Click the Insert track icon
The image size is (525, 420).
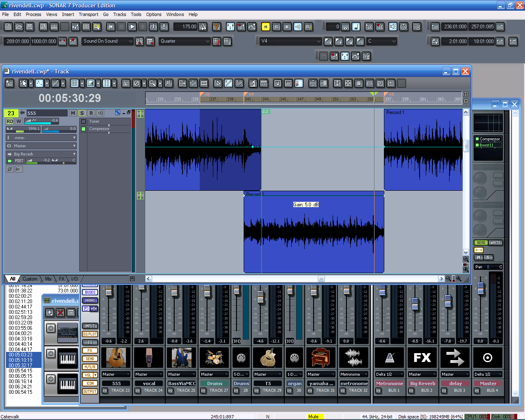pyautogui.click(x=9, y=83)
